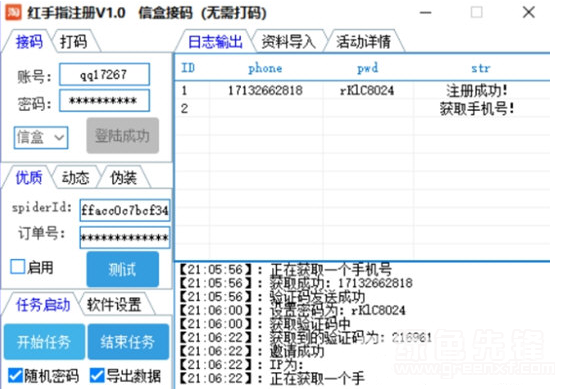Select the 优质 proxy tab
Viewport: 564px width, 389px height.
coord(29,177)
